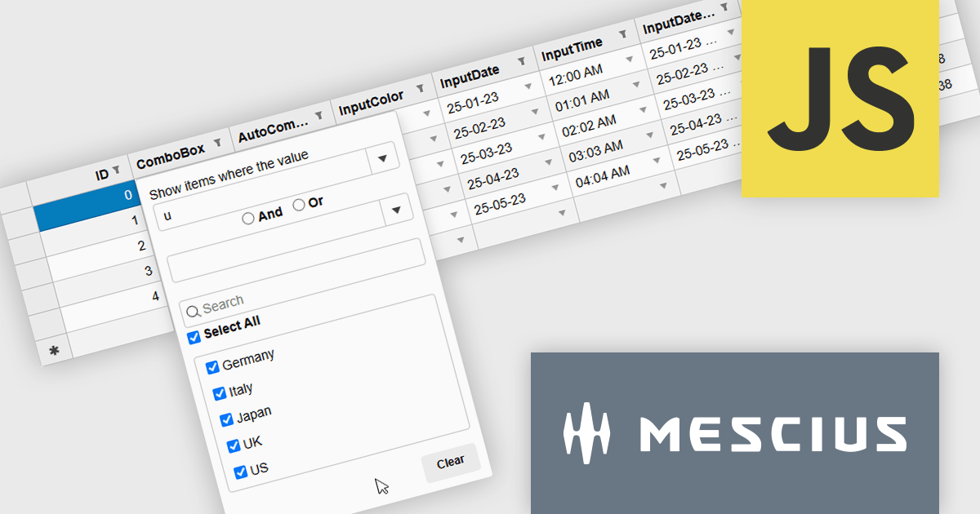Open the second filter condition dropdown arrow
Image resolution: width=980 pixels, height=514 pixels.
tap(397, 210)
